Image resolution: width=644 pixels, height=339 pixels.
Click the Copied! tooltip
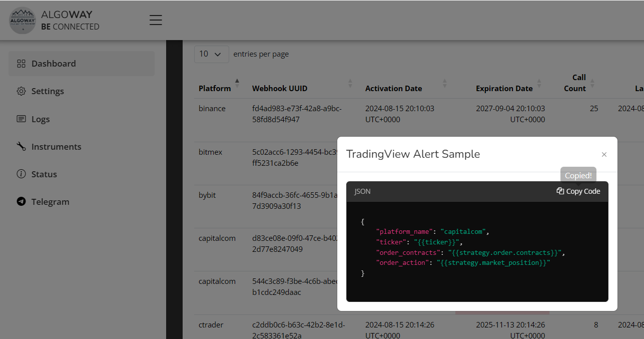pos(578,176)
